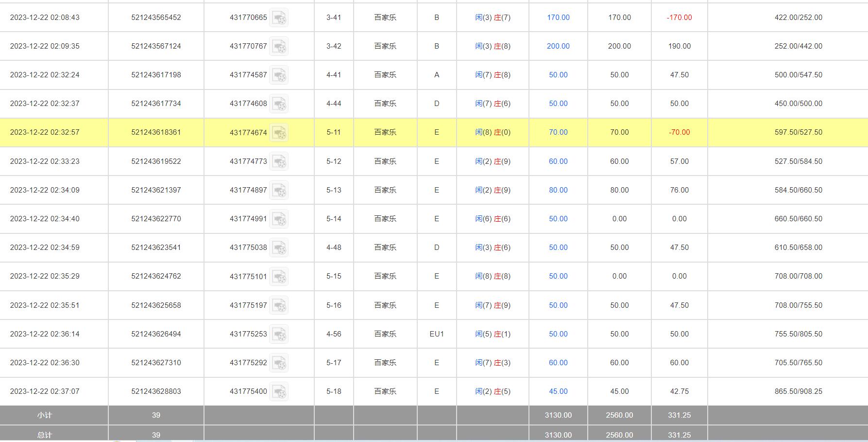Open video replay icon for game 431775253

279,334
